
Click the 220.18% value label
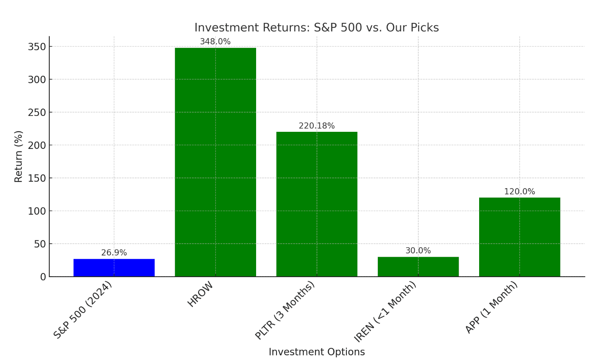point(317,126)
